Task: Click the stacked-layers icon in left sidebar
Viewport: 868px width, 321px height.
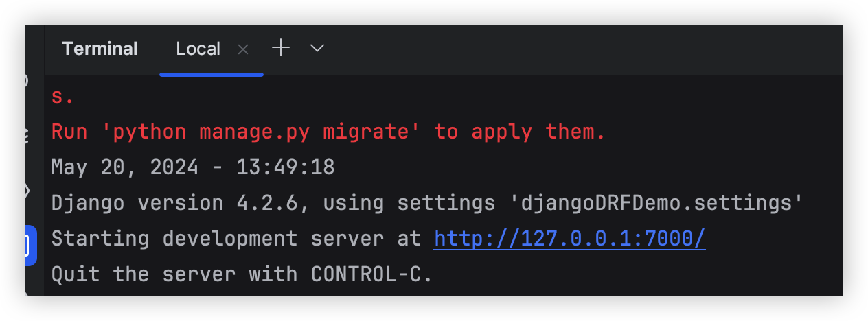Action: pos(26,135)
